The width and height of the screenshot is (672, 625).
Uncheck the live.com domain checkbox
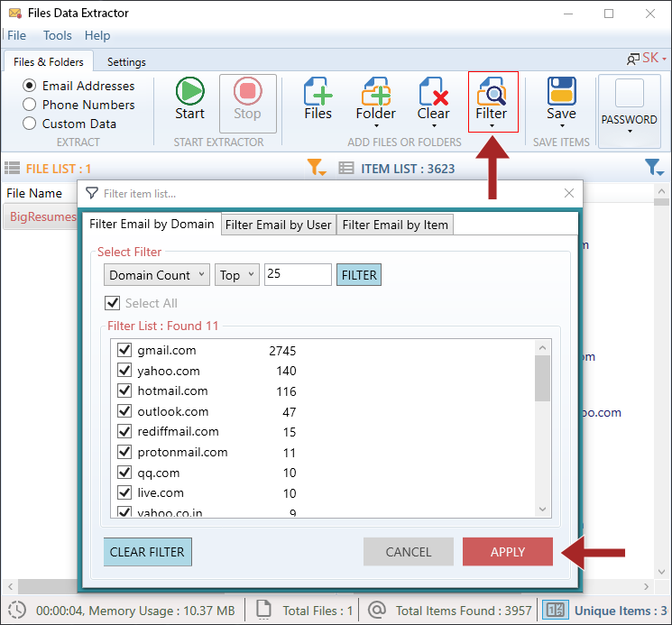click(124, 492)
